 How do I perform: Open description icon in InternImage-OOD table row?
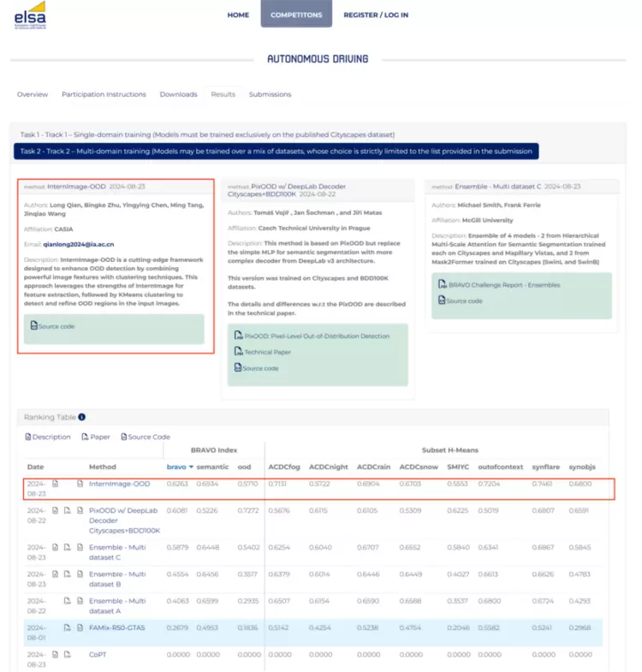tap(56, 484)
